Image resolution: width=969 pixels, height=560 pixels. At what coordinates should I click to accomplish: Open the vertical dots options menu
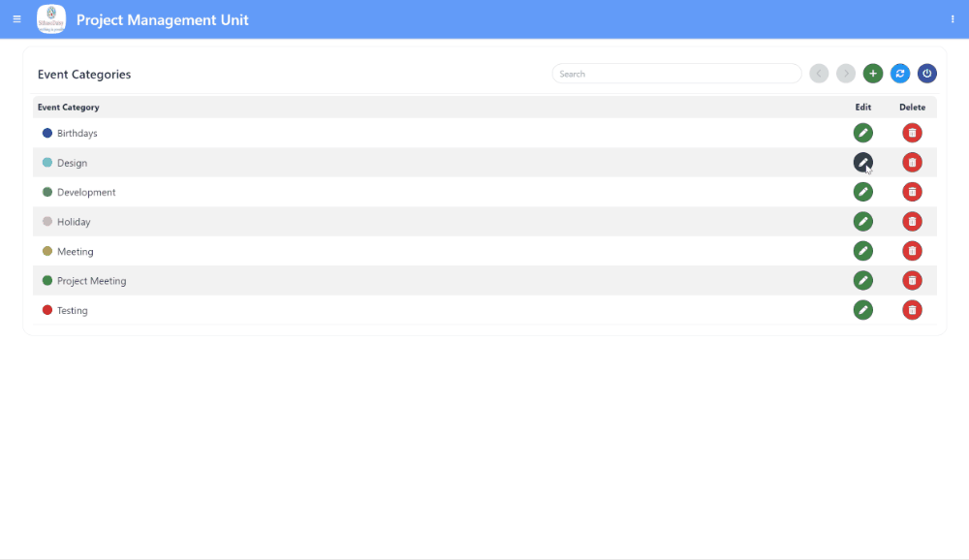(953, 19)
